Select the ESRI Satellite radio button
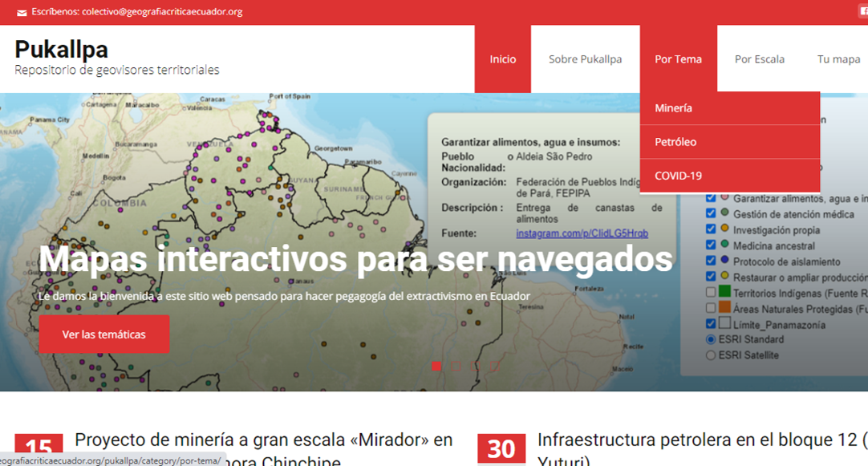This screenshot has height=466, width=868. click(x=710, y=355)
